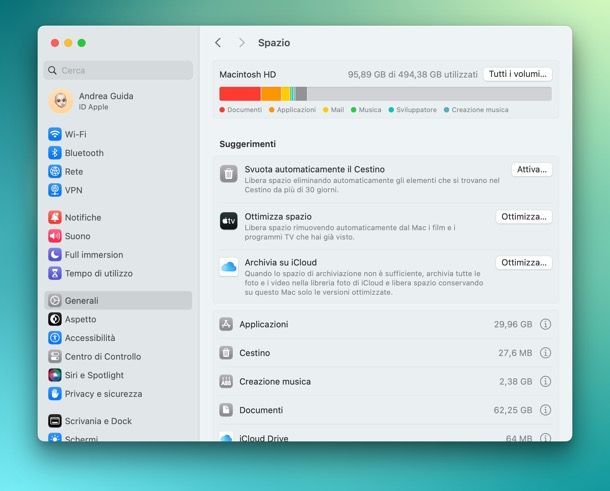The image size is (610, 491).
Task: Click the Applicazioni legend label
Action: [296, 110]
